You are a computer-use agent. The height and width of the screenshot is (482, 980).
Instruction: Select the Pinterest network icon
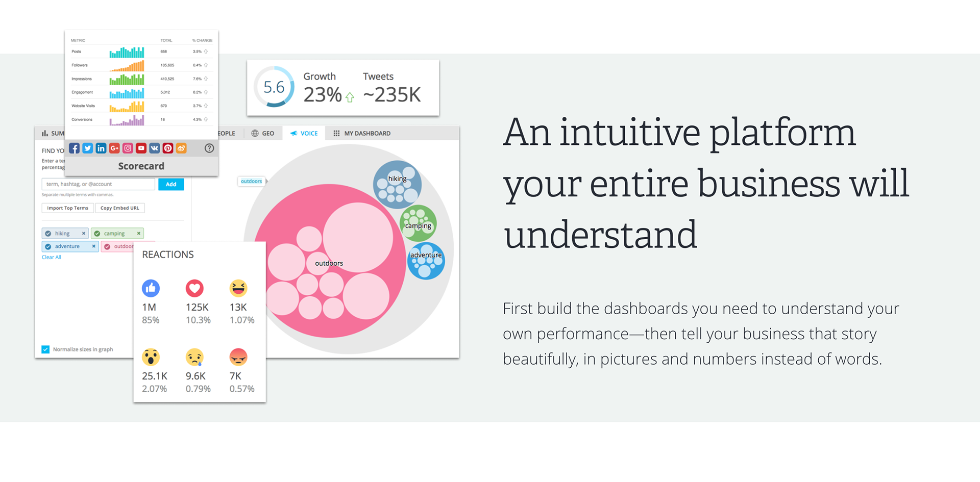click(x=168, y=148)
